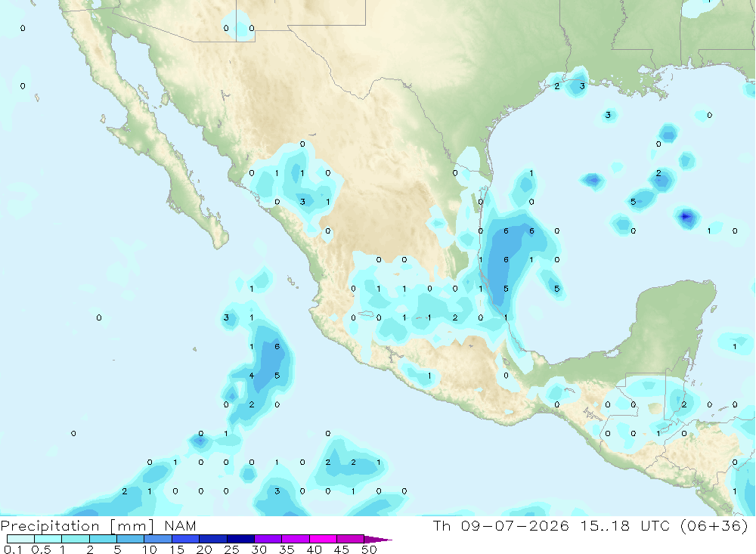The width and height of the screenshot is (756, 554).
Task: Pick the 1–2 mm legend color swatch
Action: click(76, 539)
